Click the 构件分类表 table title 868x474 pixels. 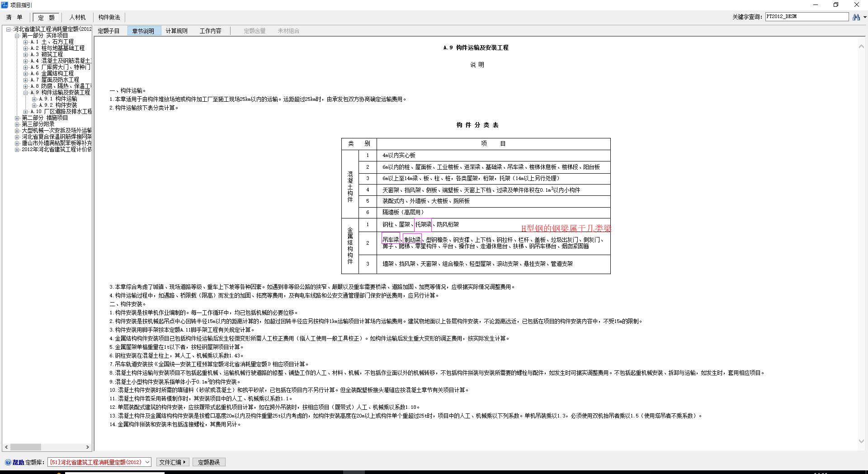(477, 125)
